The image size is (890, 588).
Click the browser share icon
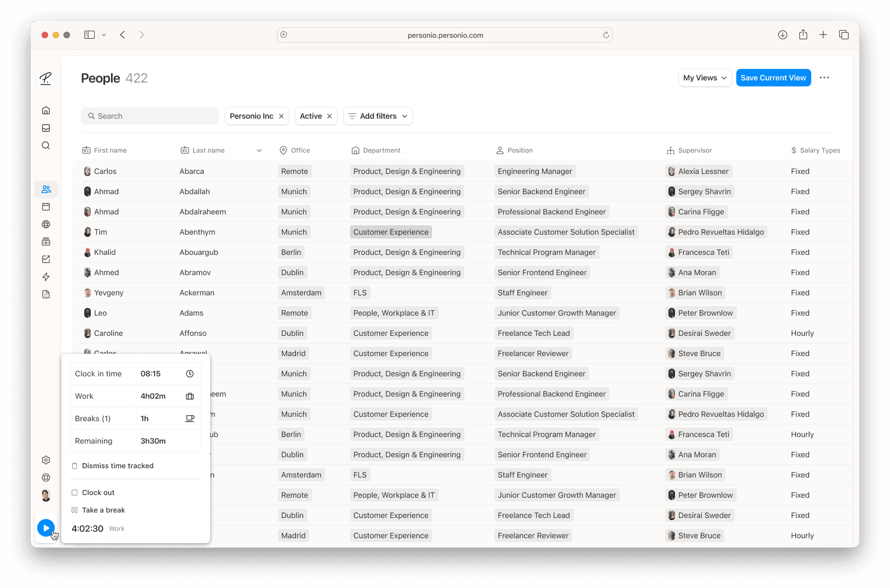coord(803,34)
